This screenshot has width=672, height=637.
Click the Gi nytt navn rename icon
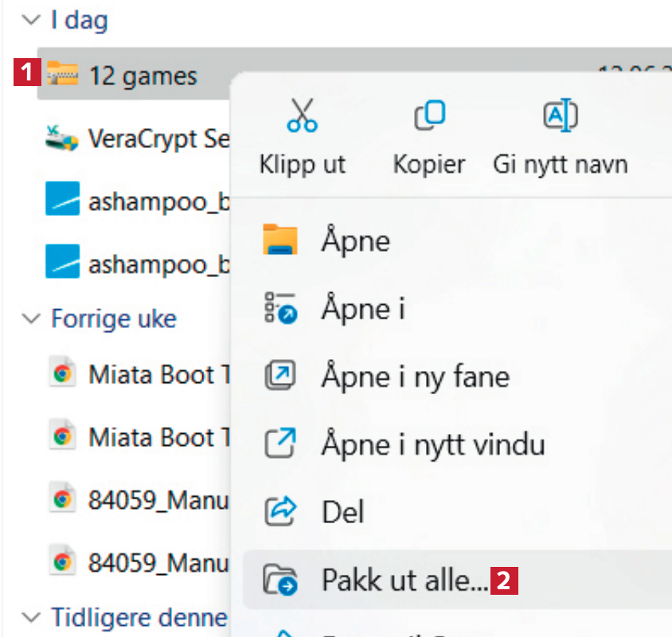click(560, 115)
